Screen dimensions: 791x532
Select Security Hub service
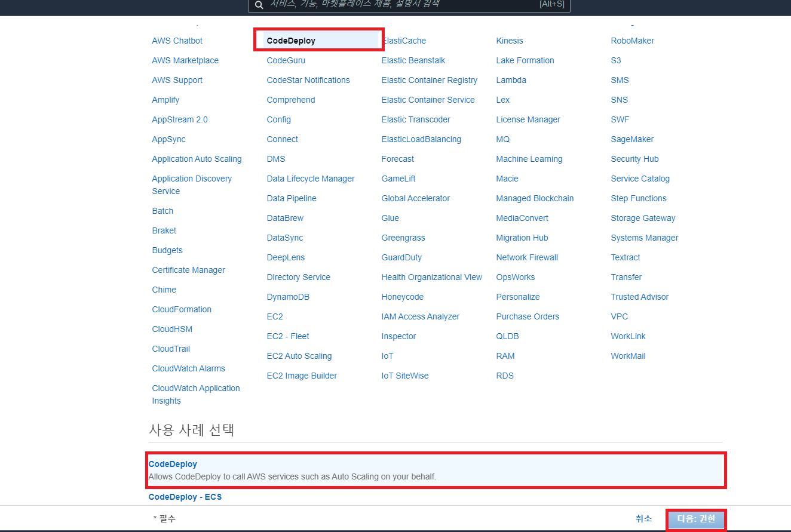(x=634, y=159)
